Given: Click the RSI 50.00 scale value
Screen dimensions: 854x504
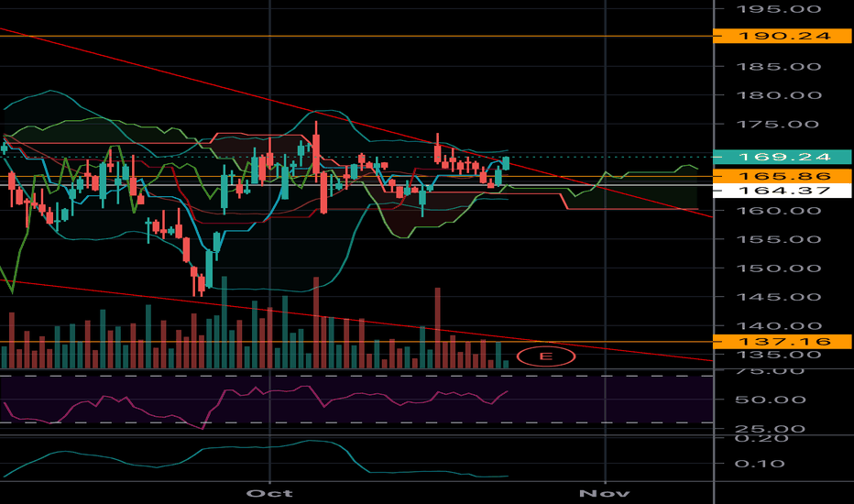Looking at the screenshot, I should coord(770,400).
